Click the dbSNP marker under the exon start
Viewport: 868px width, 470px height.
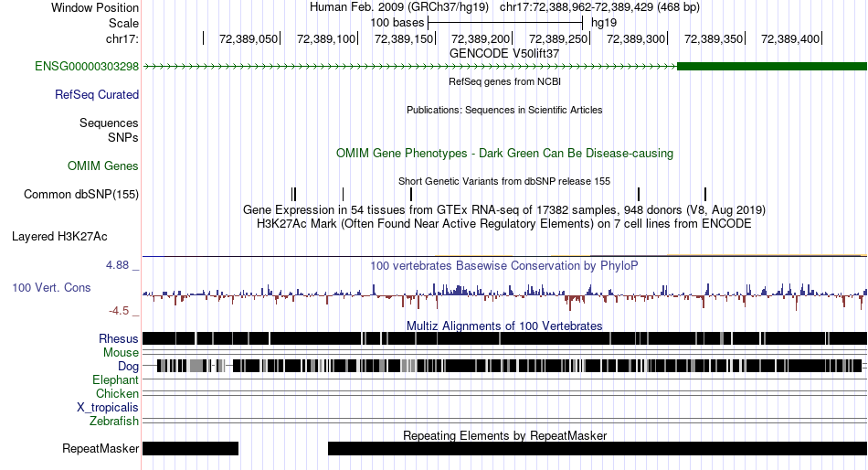[705, 194]
